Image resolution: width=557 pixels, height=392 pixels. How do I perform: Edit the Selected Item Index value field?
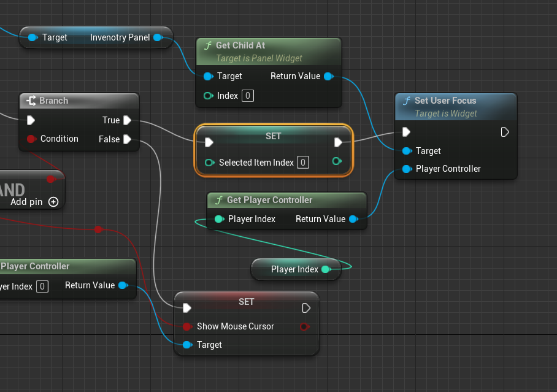(x=303, y=163)
